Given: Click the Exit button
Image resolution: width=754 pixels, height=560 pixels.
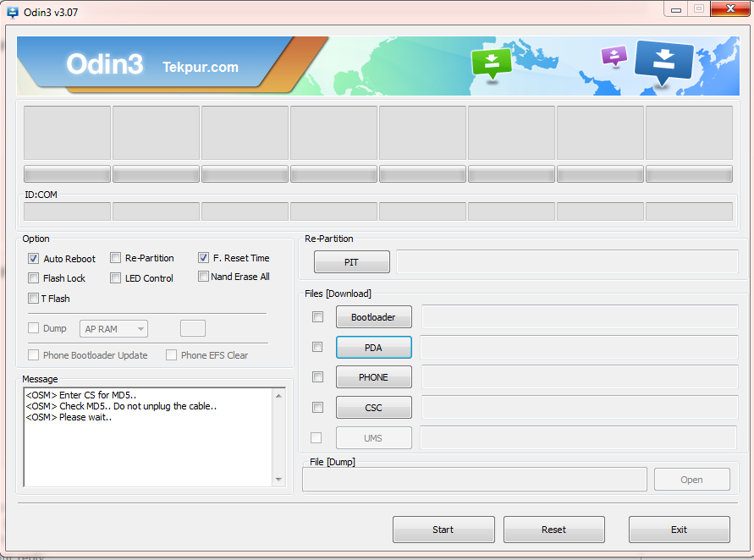Looking at the screenshot, I should point(679,530).
